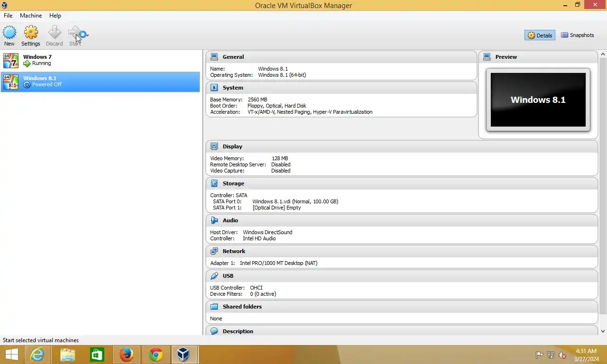
Task: Click the Powered Off status icon
Action: pyautogui.click(x=27, y=84)
